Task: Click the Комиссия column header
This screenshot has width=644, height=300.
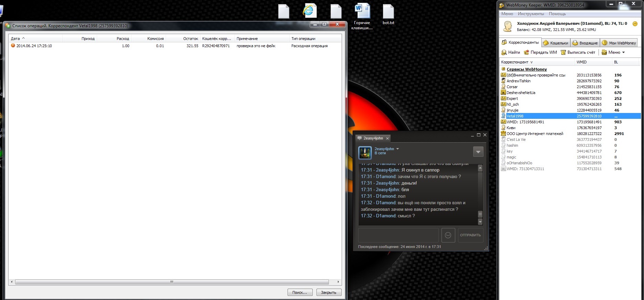Action: click(x=148, y=39)
